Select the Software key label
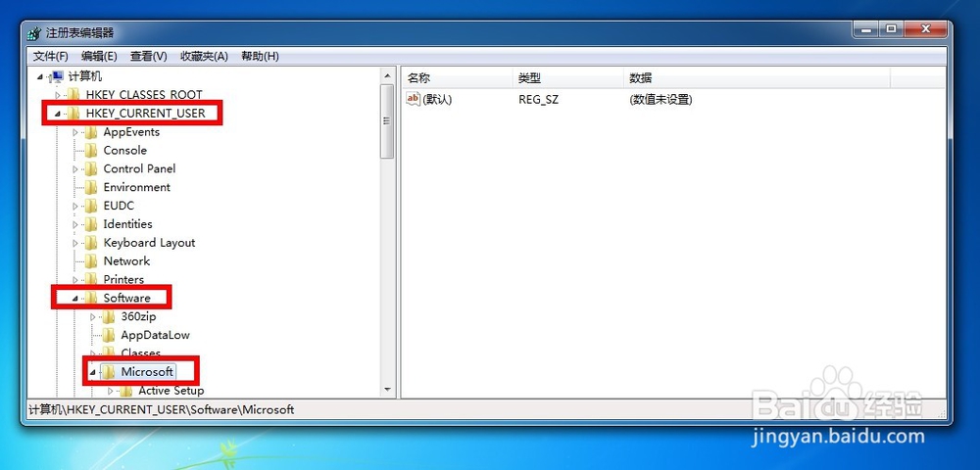 [x=126, y=299]
